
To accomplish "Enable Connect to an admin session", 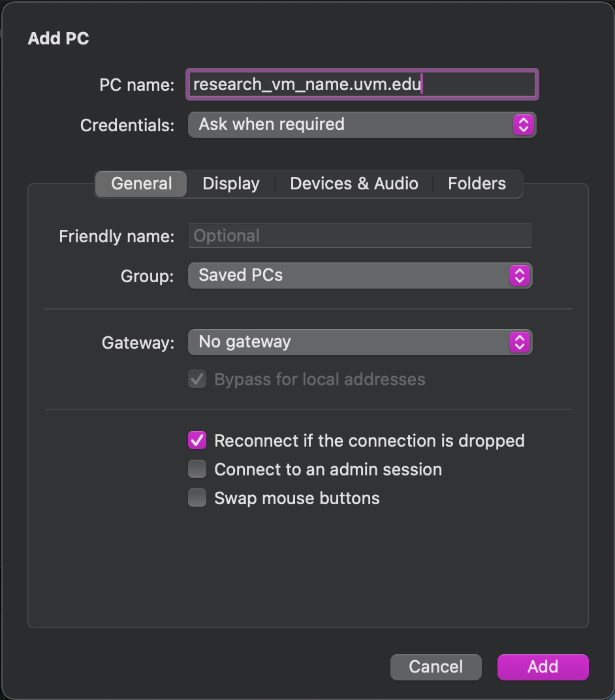I will coord(197,469).
